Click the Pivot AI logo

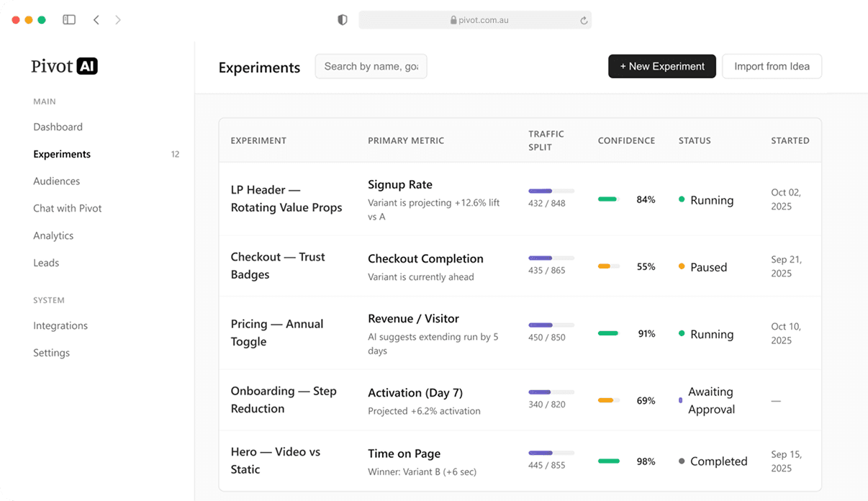pos(64,66)
